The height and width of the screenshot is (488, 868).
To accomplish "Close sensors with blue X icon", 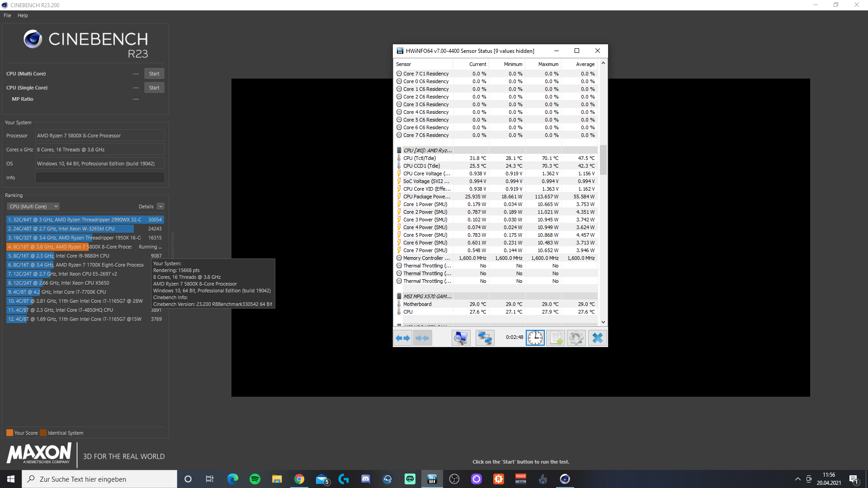I will coord(597,338).
